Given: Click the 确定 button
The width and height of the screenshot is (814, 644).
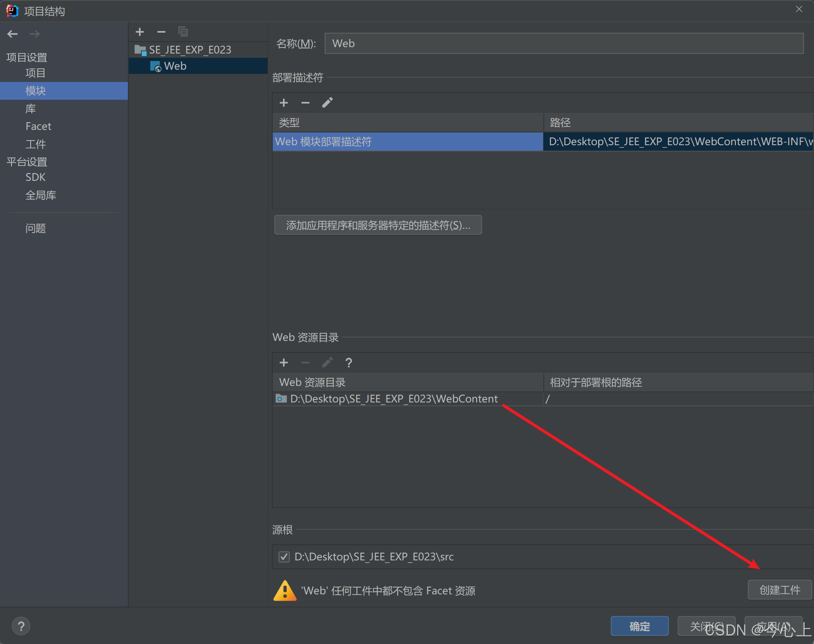Looking at the screenshot, I should [x=639, y=626].
